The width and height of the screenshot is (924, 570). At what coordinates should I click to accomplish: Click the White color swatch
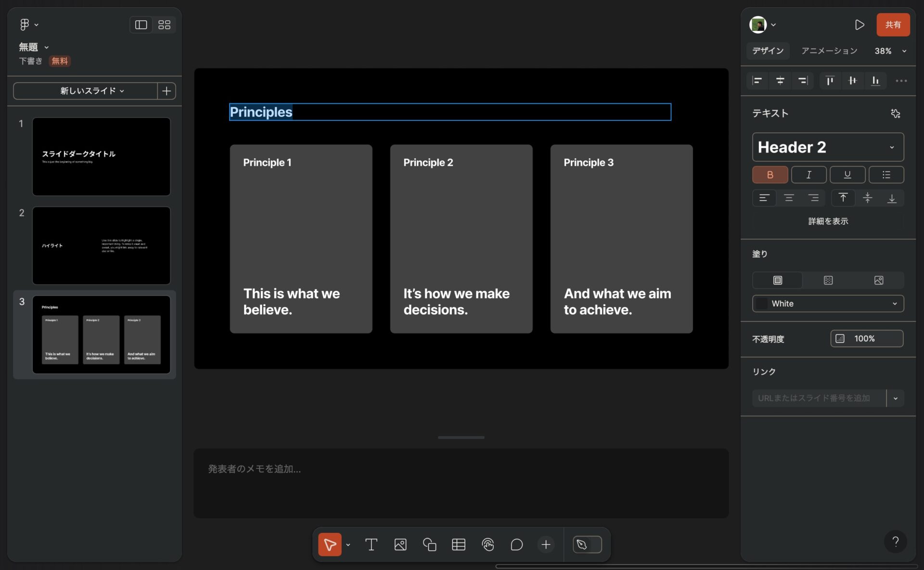point(763,302)
